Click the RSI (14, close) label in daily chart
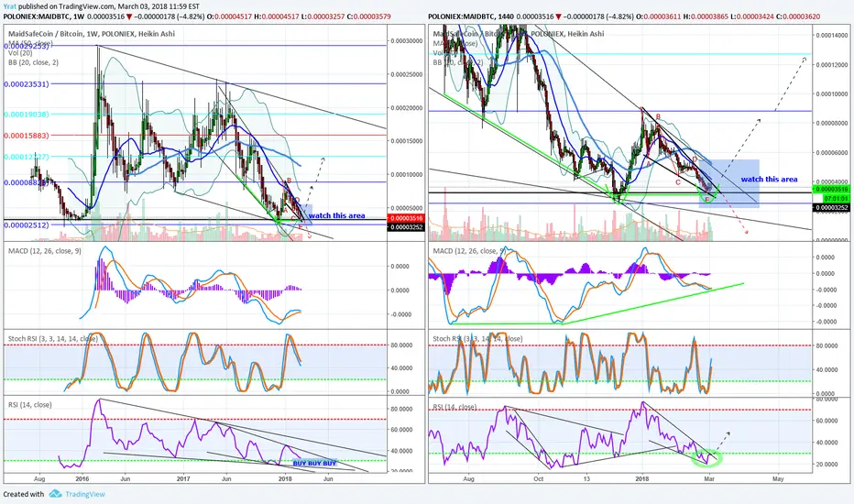 click(x=454, y=407)
